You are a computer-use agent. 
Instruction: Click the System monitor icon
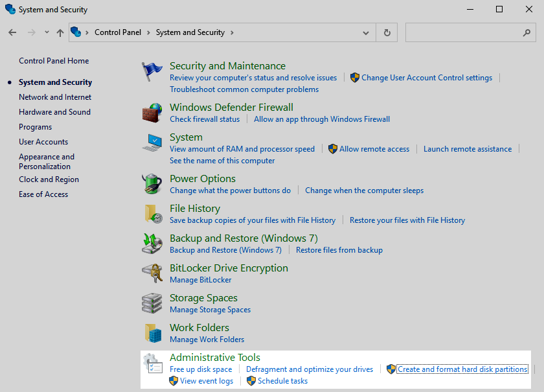pyautogui.click(x=153, y=143)
